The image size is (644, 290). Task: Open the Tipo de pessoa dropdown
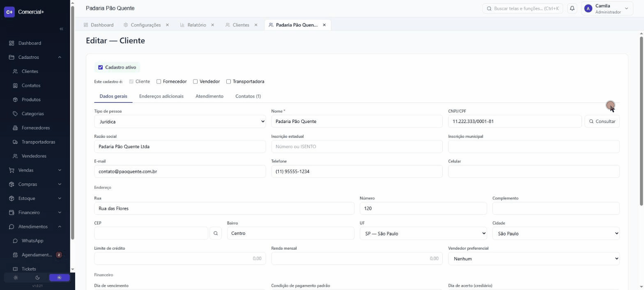tap(180, 121)
